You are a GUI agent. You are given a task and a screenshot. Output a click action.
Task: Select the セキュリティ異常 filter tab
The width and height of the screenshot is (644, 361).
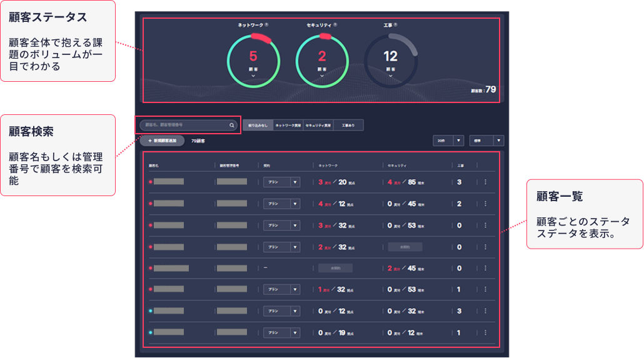pyautogui.click(x=318, y=126)
